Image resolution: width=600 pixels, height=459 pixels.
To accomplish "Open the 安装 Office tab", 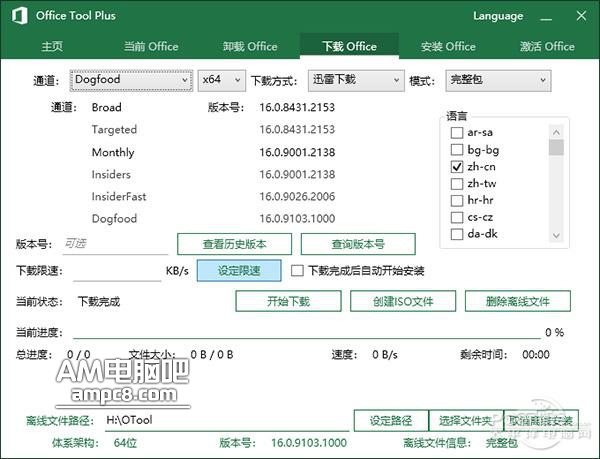I will point(448,46).
